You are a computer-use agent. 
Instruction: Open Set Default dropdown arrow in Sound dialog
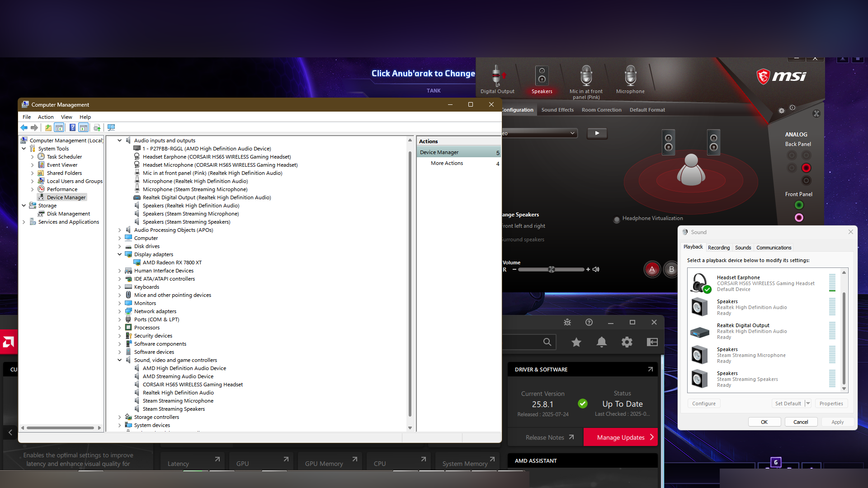point(808,404)
